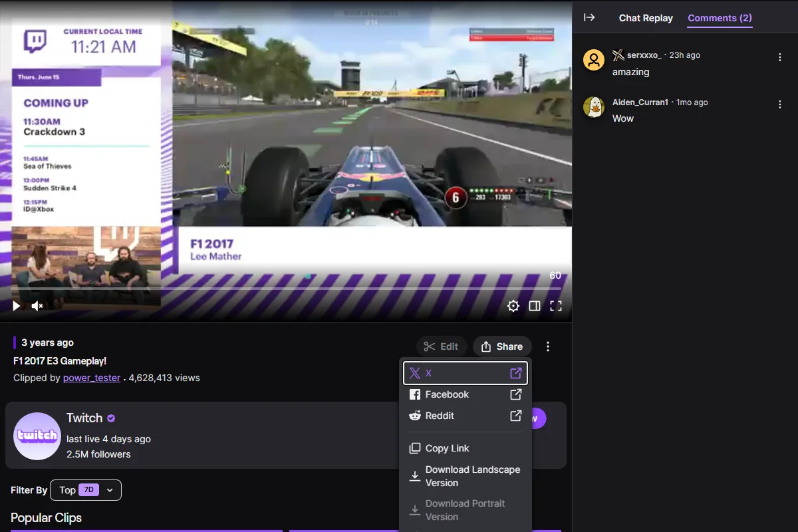The image size is (798, 532).
Task: Share the clip to X
Action: [x=465, y=373]
